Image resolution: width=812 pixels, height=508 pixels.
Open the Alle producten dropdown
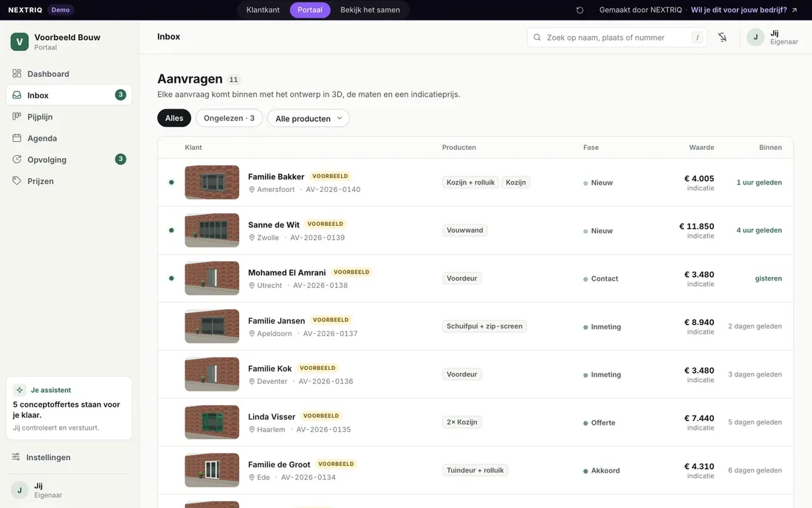click(308, 118)
